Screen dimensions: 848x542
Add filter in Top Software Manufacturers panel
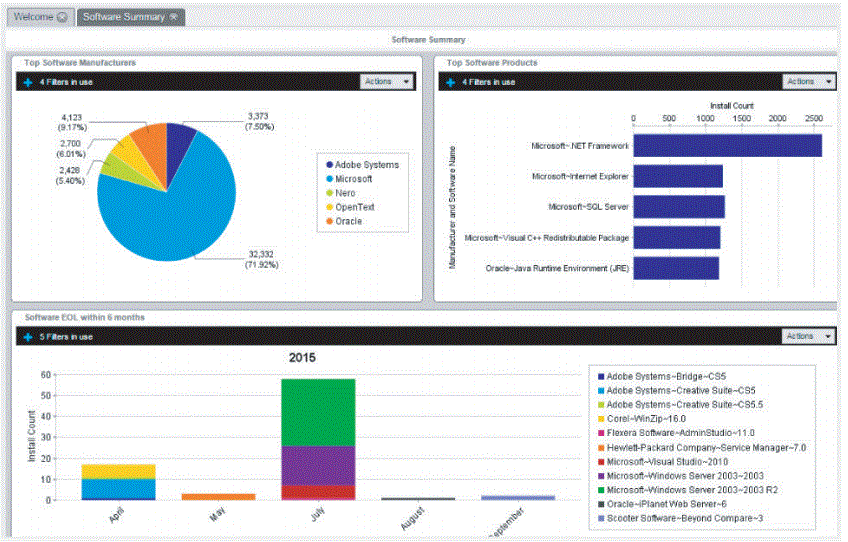[28, 82]
